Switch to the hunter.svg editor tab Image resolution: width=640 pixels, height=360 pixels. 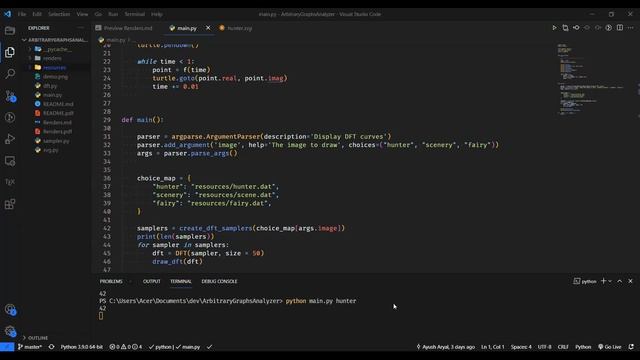tap(236, 28)
